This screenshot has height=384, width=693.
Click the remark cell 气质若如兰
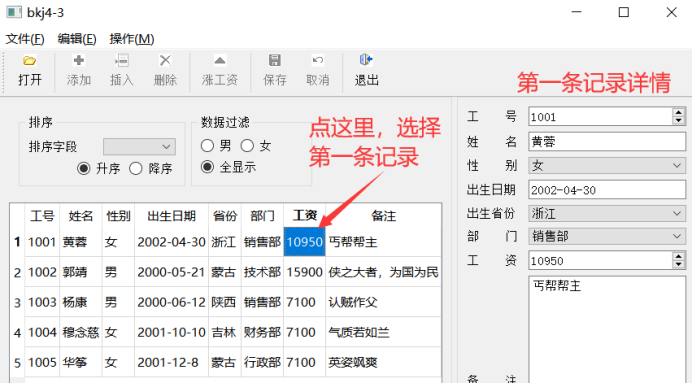383,332
